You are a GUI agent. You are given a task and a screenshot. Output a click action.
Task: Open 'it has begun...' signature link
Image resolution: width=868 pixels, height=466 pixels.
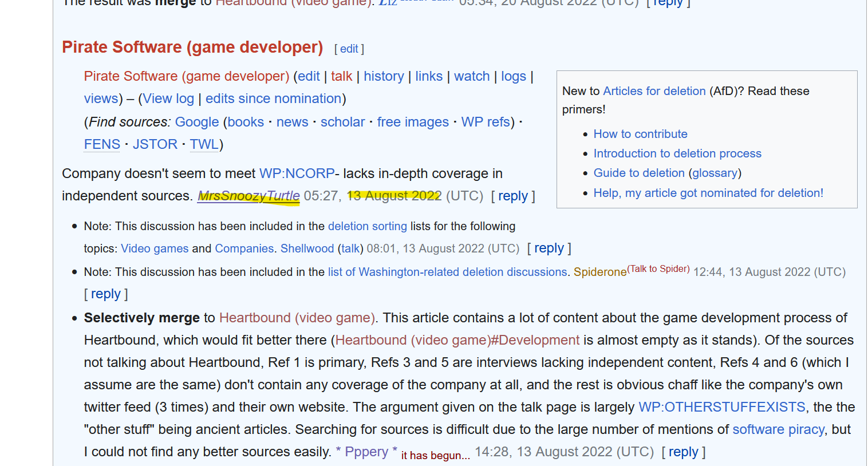point(436,455)
